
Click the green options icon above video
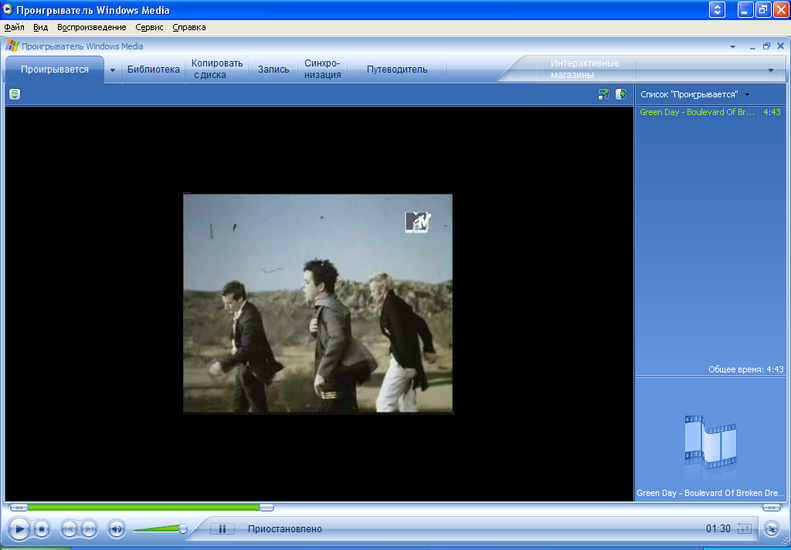15,94
